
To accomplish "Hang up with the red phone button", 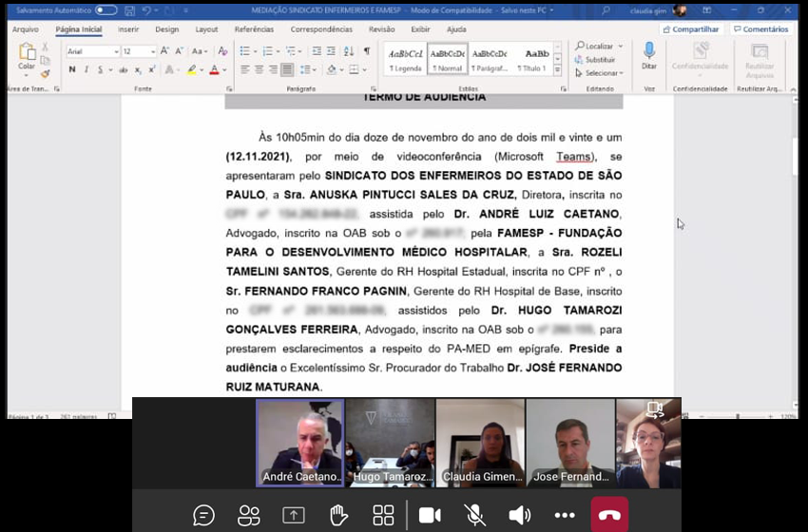I will 609,515.
